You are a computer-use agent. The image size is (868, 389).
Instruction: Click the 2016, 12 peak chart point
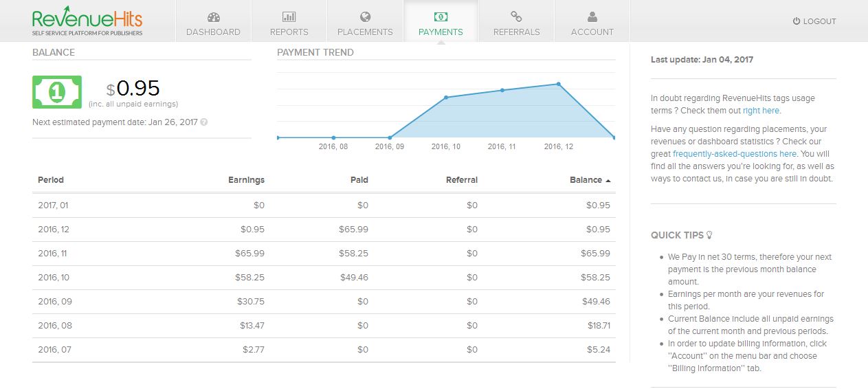(x=558, y=84)
